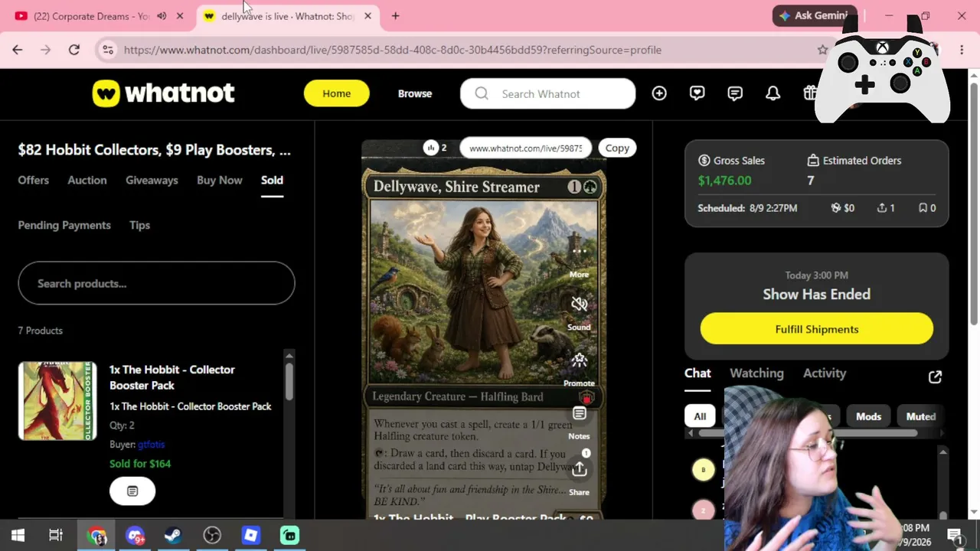Click the Browse link
This screenshot has width=980, height=551.
click(415, 93)
